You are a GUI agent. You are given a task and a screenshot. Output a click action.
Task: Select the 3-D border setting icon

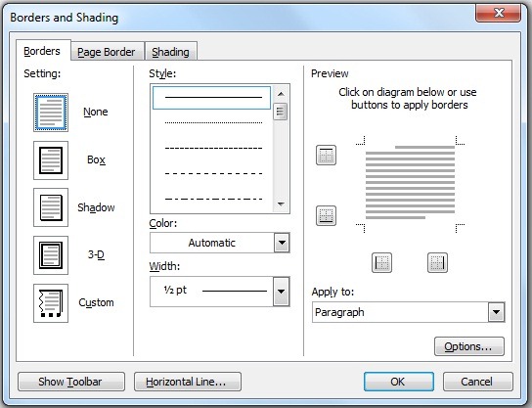(51, 255)
